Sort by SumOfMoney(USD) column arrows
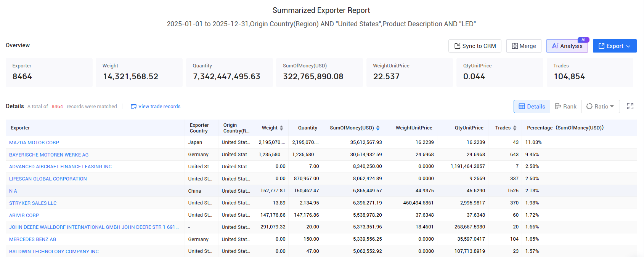 (x=378, y=128)
